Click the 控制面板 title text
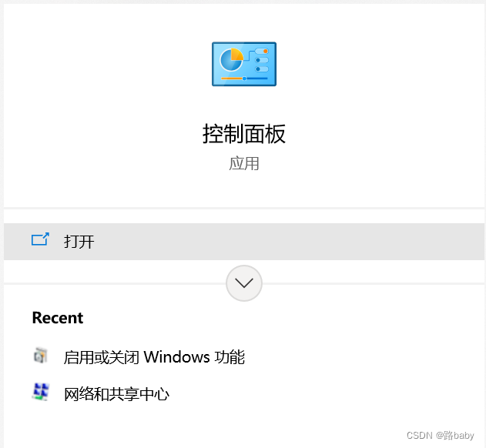Viewport: 486px width, 448px height. (244, 134)
